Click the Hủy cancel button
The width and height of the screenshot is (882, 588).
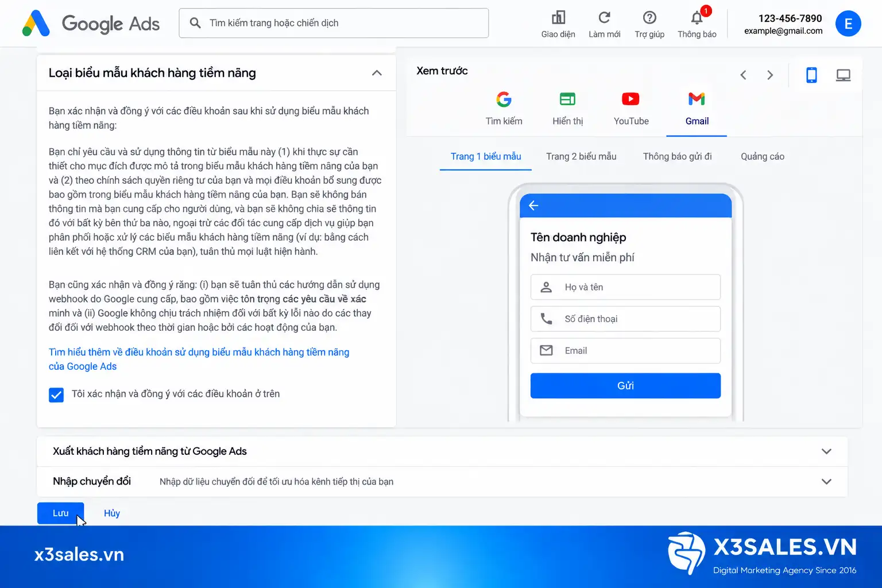[112, 513]
